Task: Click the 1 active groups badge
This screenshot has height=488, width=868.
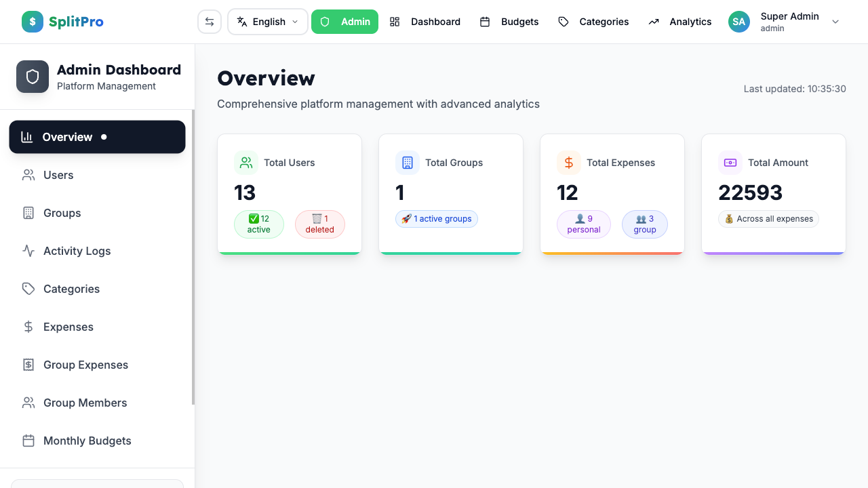Action: click(x=437, y=218)
